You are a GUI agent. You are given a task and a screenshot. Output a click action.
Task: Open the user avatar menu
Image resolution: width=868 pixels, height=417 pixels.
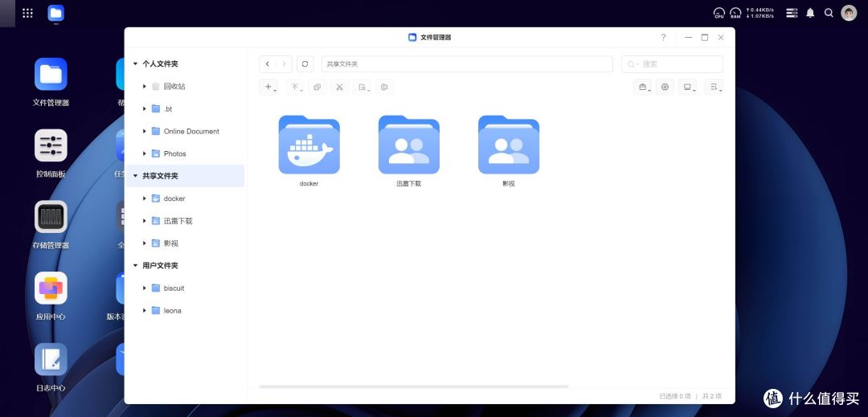(x=849, y=13)
